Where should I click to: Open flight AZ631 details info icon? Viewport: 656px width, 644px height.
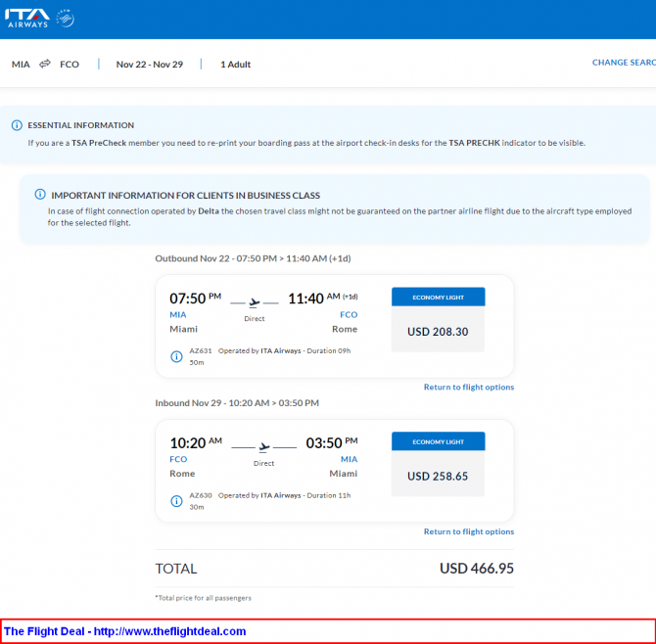pyautogui.click(x=176, y=356)
